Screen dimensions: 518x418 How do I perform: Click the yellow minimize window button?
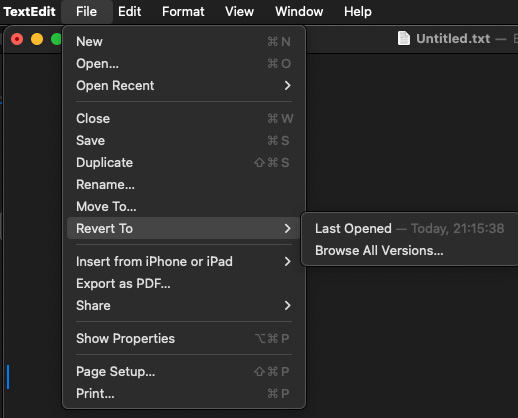click(x=37, y=39)
